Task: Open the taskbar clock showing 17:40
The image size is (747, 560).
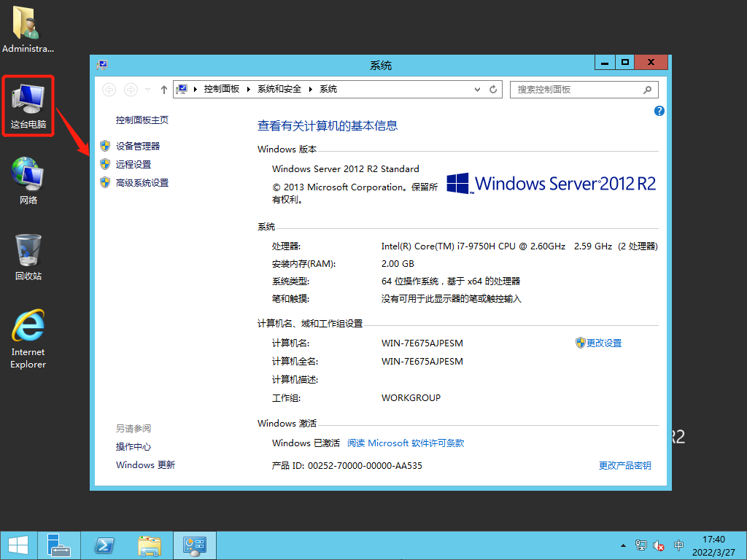Action: [713, 545]
